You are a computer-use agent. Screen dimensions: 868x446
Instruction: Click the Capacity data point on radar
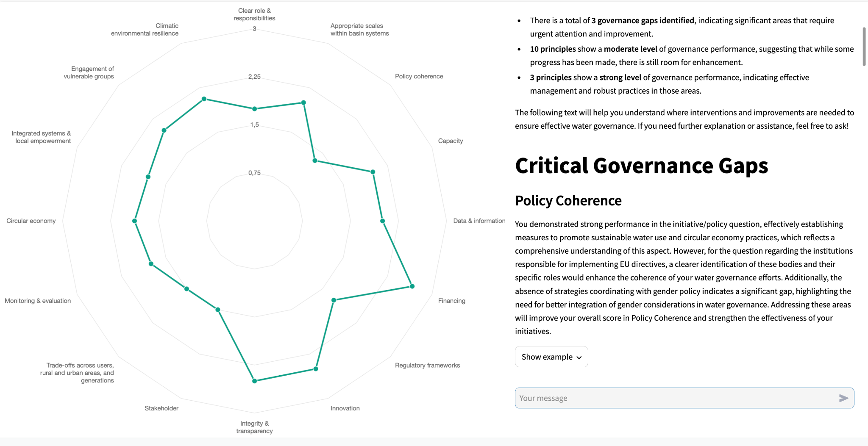(373, 172)
